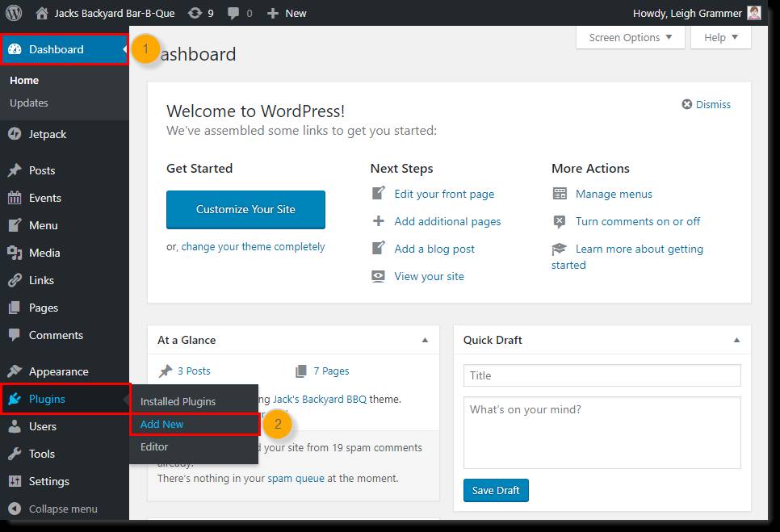This screenshot has width=780, height=532.
Task: Click the Posts pushpin icon
Action: click(x=15, y=170)
